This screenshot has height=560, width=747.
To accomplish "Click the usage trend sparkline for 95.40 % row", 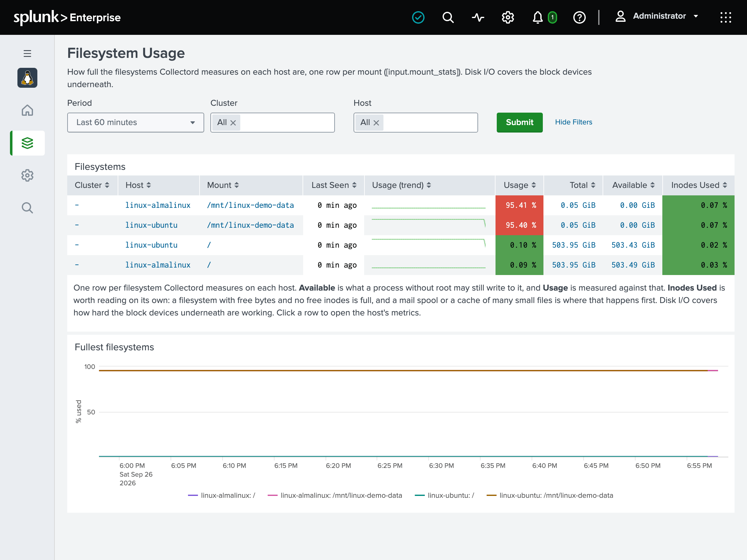I will [x=429, y=224].
